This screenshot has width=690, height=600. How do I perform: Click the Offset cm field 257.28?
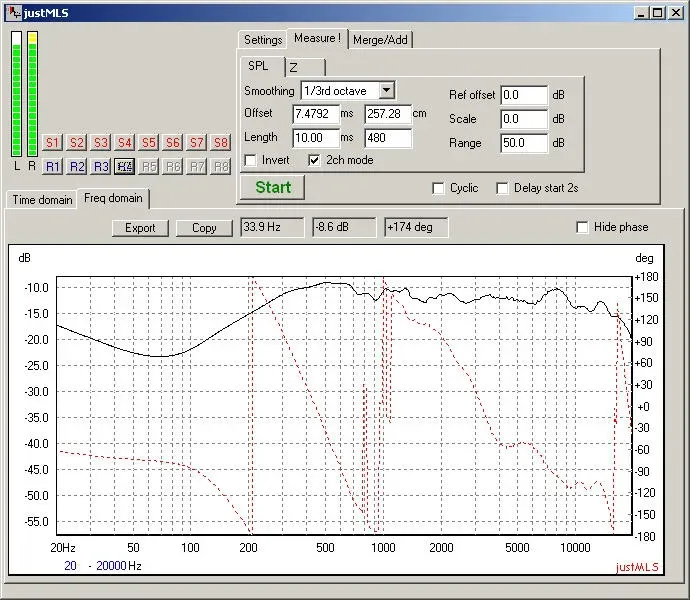(x=388, y=114)
